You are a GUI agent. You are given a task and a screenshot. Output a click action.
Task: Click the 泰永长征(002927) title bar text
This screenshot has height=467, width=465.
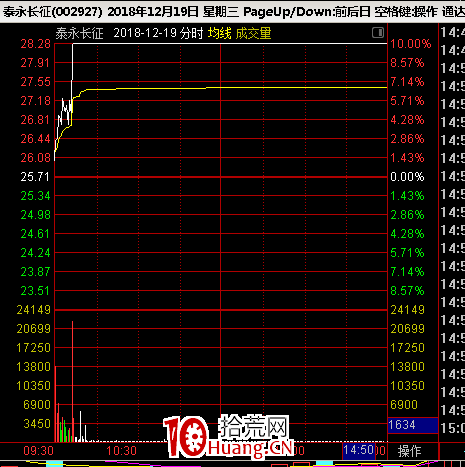click(x=53, y=12)
